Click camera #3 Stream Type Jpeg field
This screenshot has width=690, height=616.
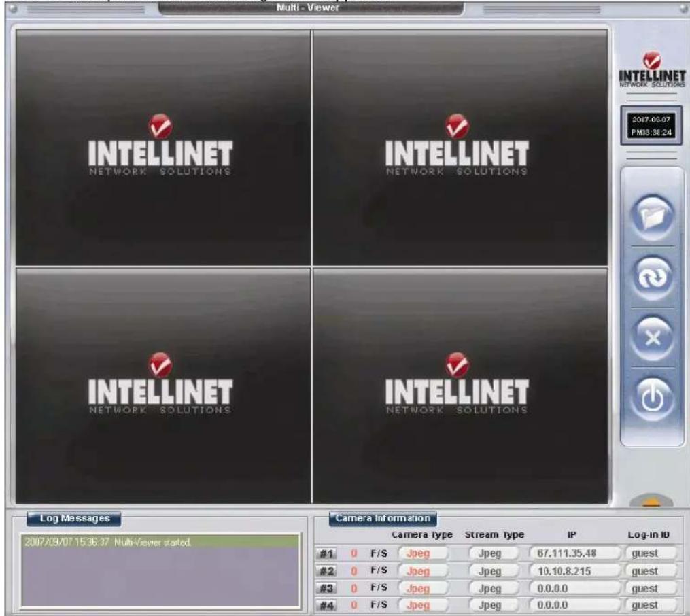494,588
